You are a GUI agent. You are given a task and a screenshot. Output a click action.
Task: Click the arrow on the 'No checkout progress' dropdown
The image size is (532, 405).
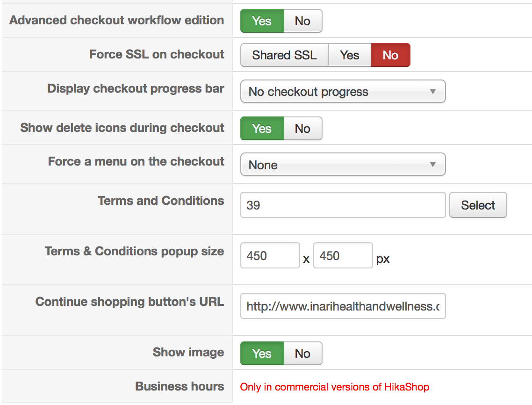click(433, 92)
